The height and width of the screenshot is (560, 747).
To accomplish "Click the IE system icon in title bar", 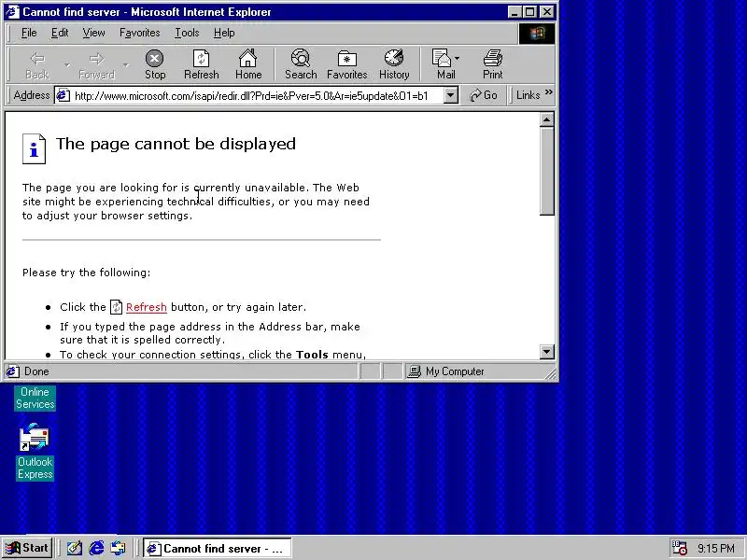I will 12,12.
